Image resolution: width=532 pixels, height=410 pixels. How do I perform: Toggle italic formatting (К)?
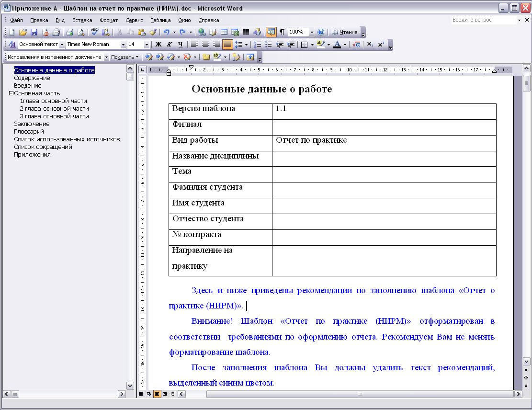170,45
